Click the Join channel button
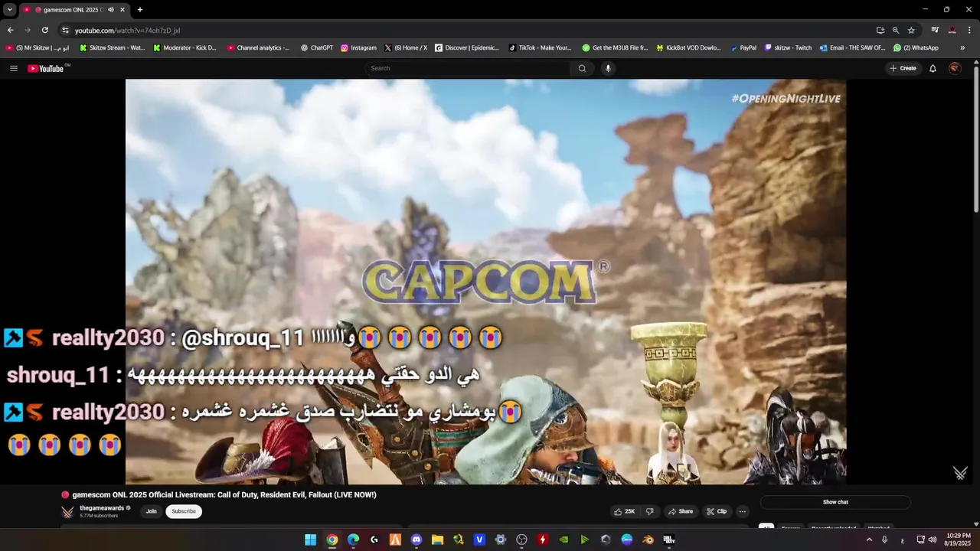The width and height of the screenshot is (980, 551). 152,511
